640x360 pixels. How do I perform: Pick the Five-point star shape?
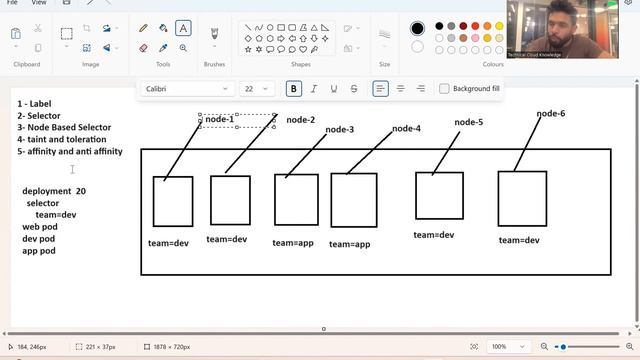248,49
